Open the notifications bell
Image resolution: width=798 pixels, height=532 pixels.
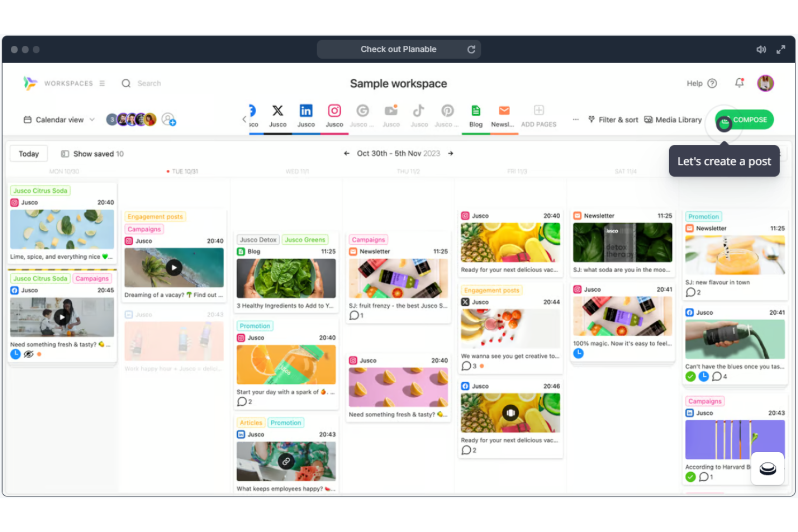[x=739, y=83]
